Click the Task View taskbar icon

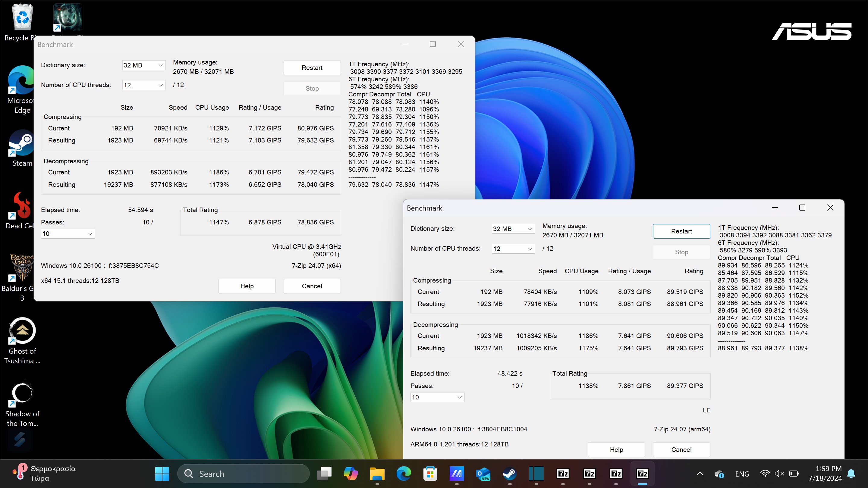324,474
